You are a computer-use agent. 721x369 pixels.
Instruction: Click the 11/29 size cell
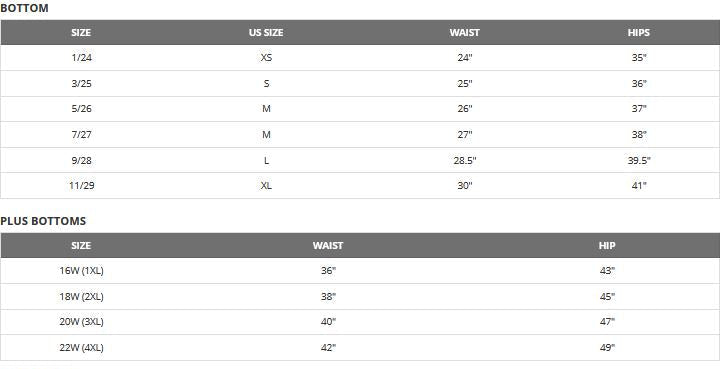click(x=81, y=186)
